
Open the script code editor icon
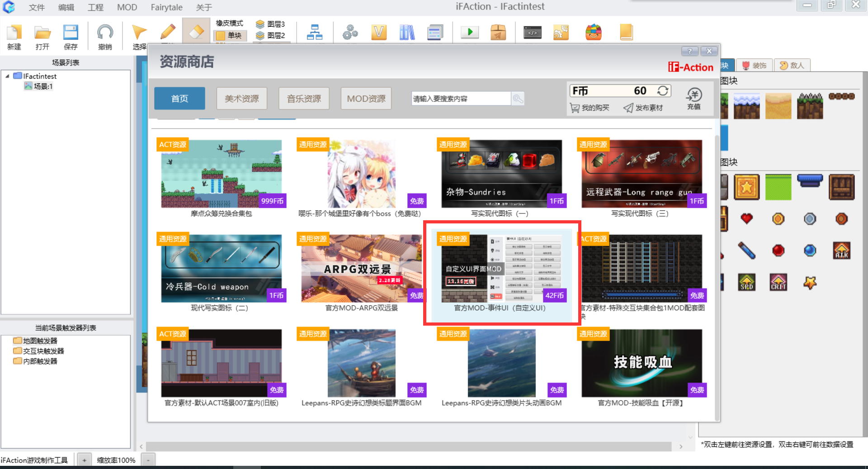(533, 32)
